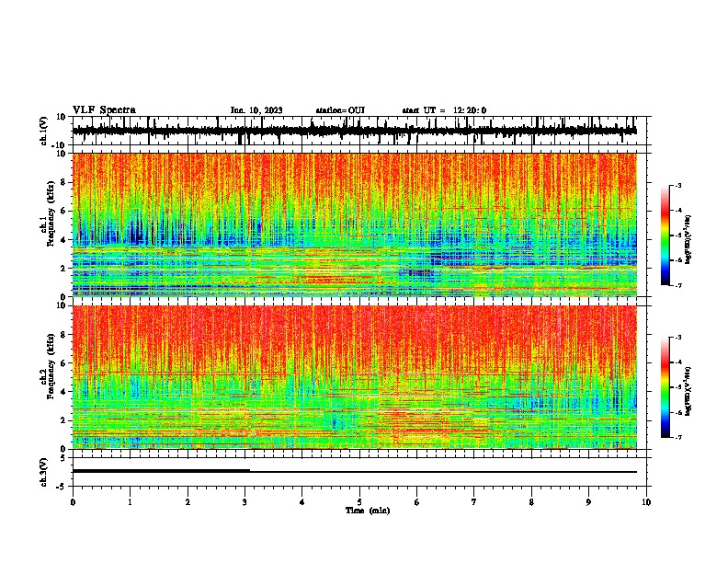Click the "VLF Spectra" plot title
This screenshot has height=563, width=728.
coord(104,110)
